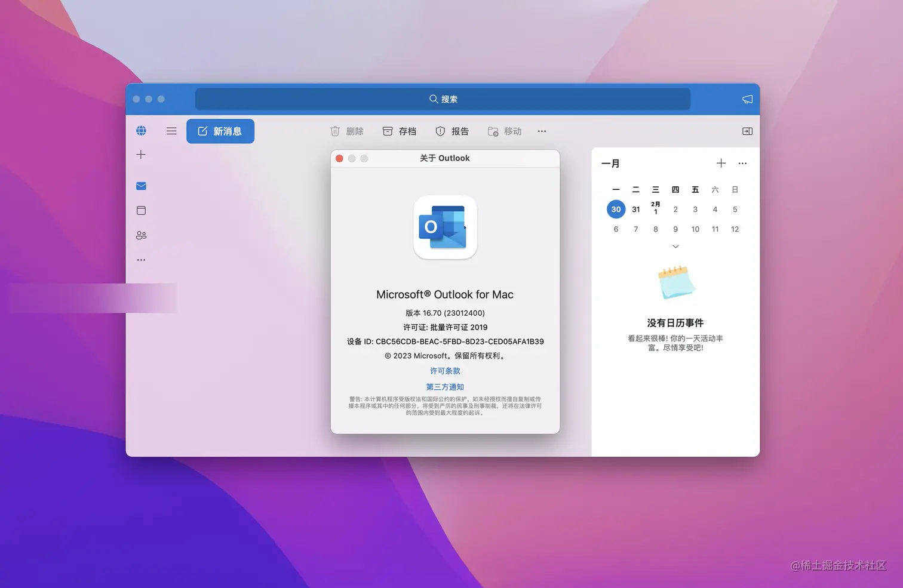Select day 5 in the mini calendar
Screen dimensions: 903x588
tap(735, 210)
